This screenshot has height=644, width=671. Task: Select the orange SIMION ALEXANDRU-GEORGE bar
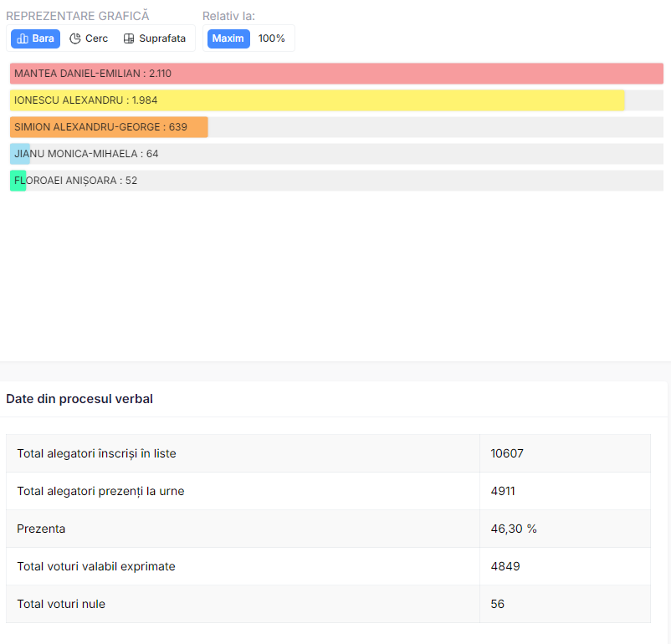[x=109, y=127]
